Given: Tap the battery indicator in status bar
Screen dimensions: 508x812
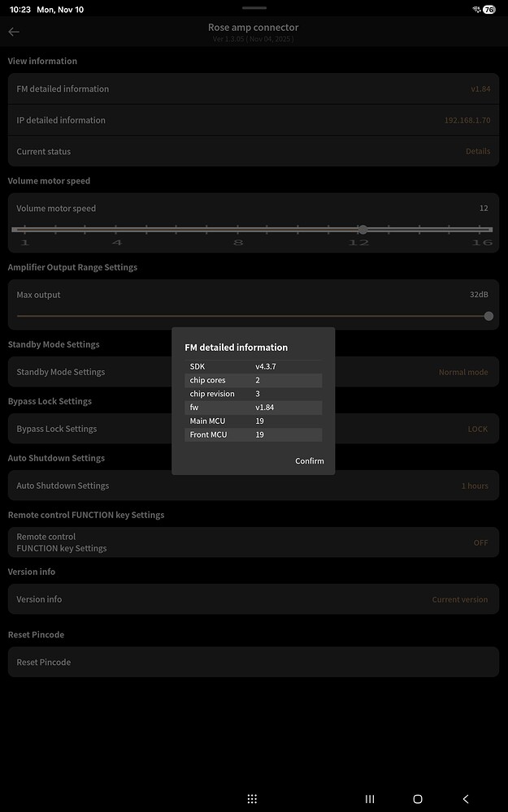Looking at the screenshot, I should click(489, 10).
